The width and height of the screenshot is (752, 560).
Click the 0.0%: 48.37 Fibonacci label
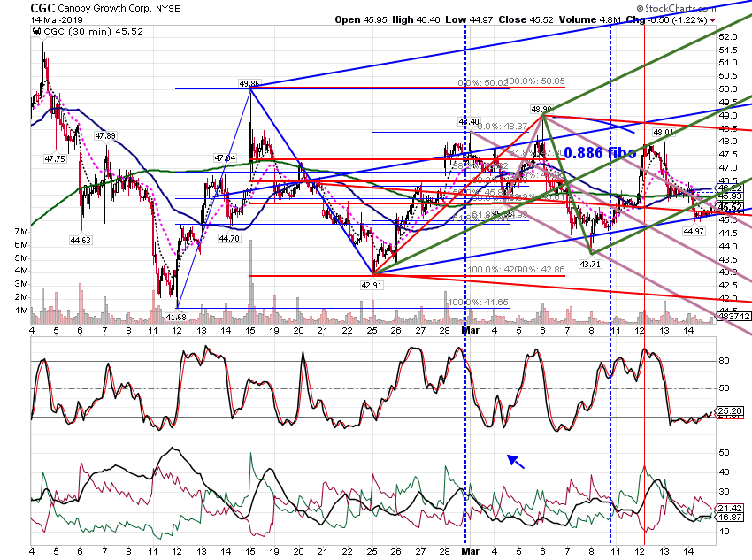click(503, 127)
